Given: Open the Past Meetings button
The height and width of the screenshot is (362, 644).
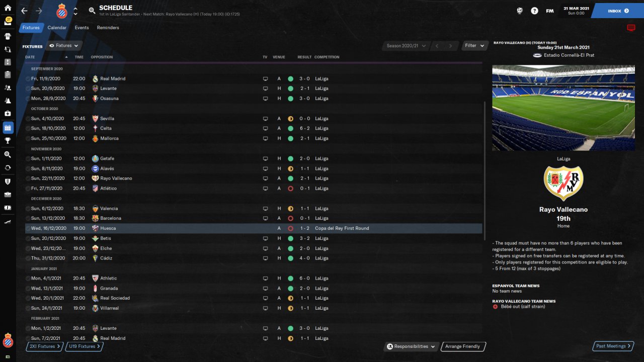Looking at the screenshot, I should (613, 346).
